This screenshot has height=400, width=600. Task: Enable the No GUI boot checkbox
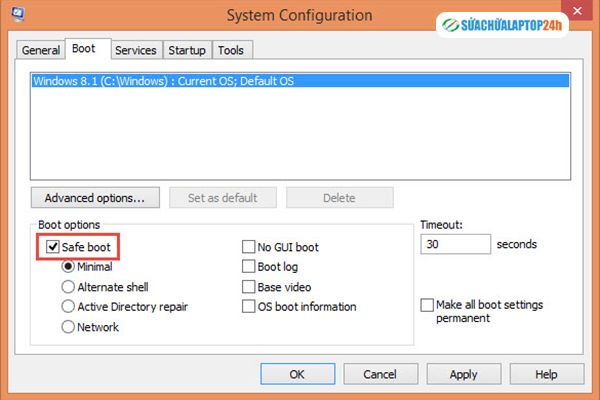coord(248,247)
